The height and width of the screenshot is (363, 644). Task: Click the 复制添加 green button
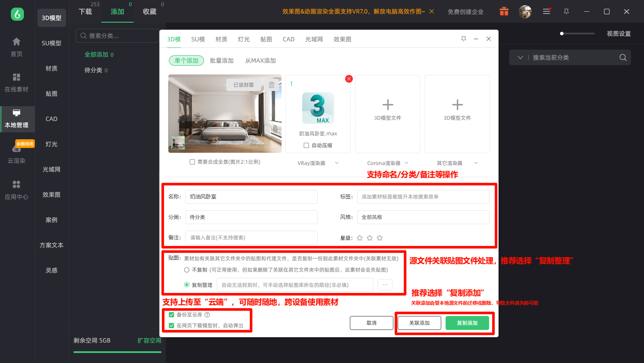click(x=467, y=323)
